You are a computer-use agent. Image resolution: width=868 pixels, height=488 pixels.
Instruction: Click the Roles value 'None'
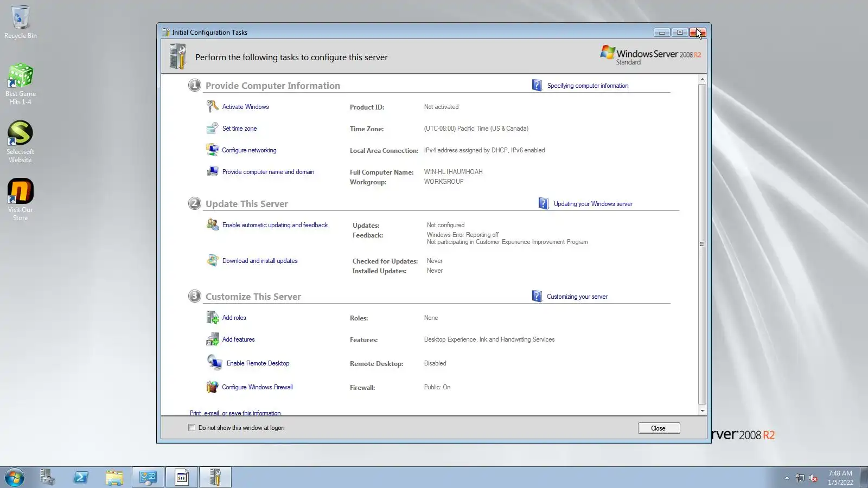(x=431, y=318)
